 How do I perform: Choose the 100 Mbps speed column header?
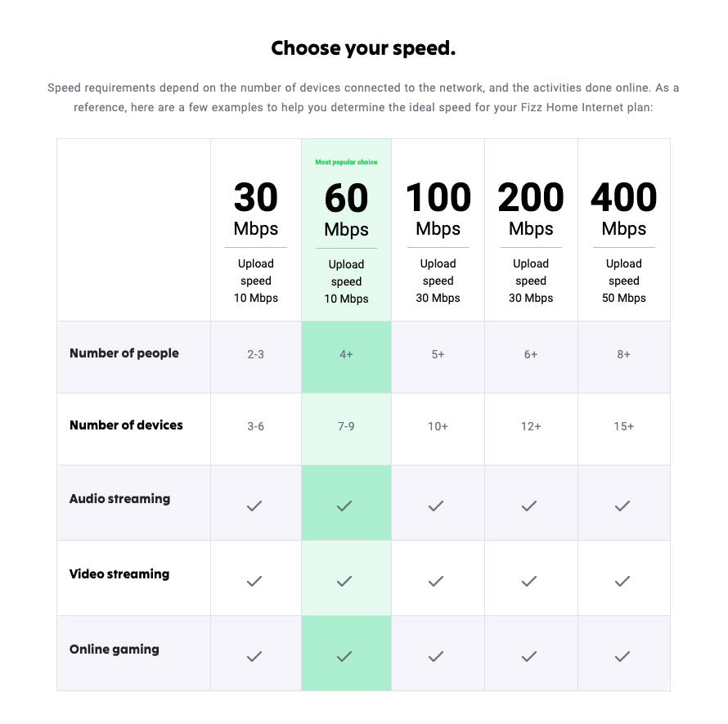pos(438,209)
